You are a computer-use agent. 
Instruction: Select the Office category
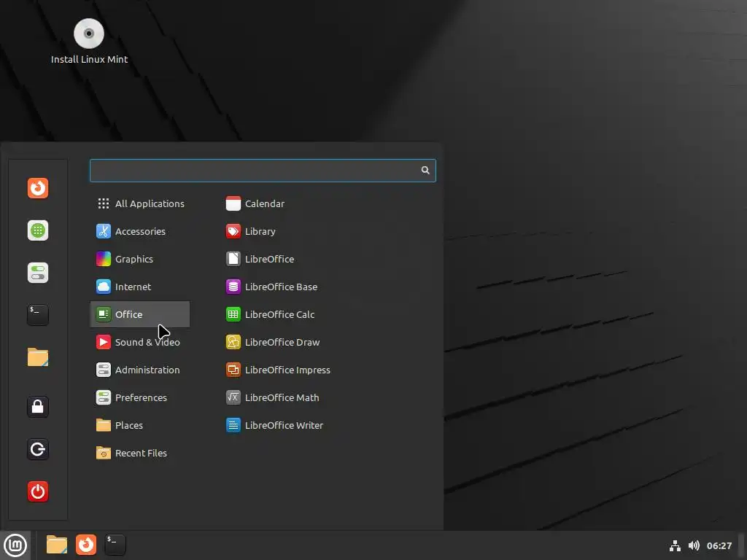140,314
